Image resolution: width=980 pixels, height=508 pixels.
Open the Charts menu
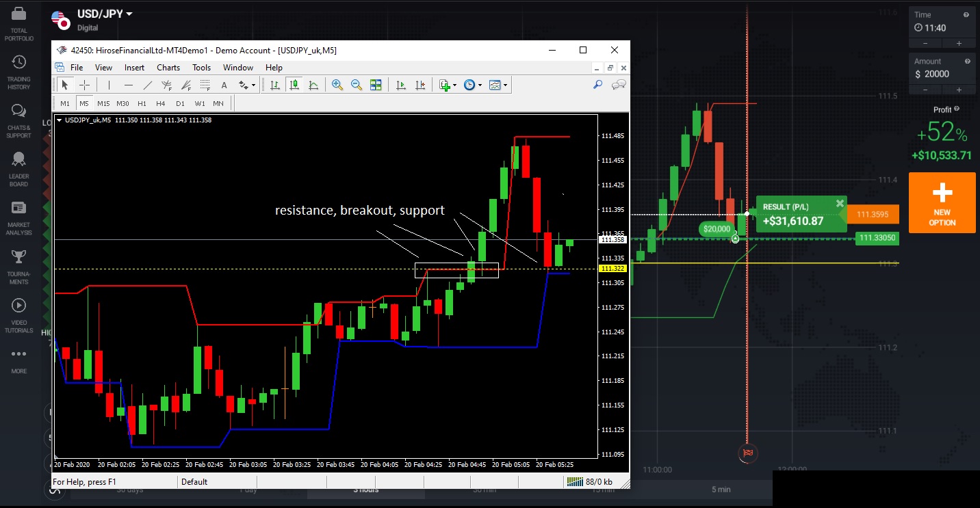[168, 68]
